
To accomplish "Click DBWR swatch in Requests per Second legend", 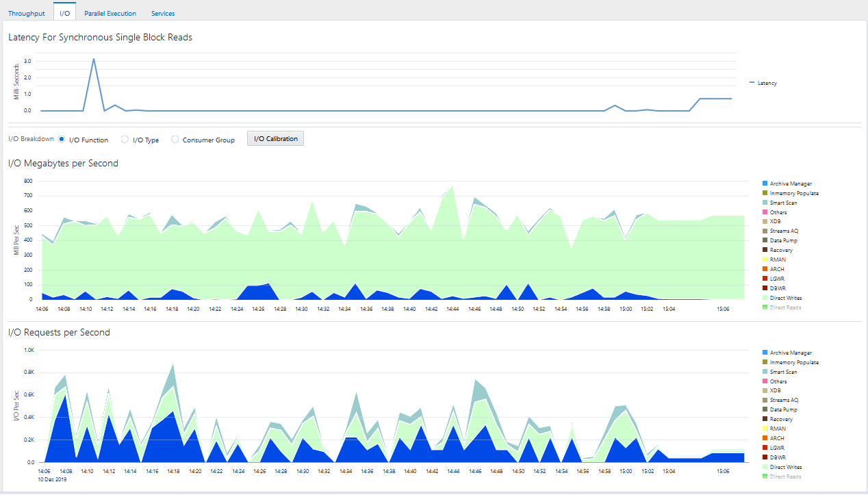I will click(765, 457).
